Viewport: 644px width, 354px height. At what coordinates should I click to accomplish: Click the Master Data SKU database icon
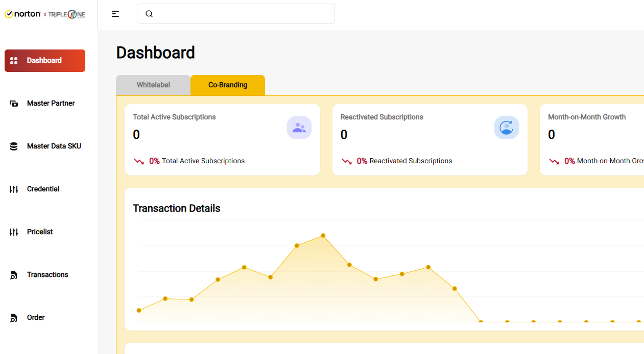click(x=14, y=146)
